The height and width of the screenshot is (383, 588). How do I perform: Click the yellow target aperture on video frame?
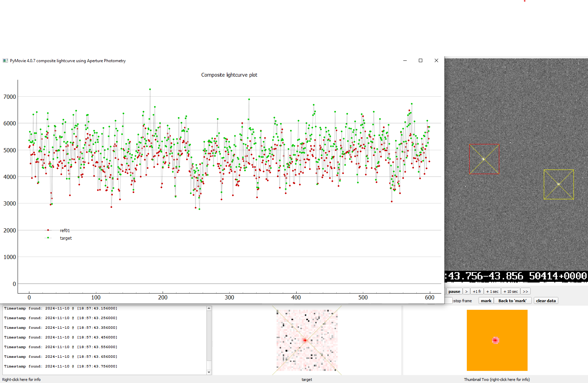559,184
